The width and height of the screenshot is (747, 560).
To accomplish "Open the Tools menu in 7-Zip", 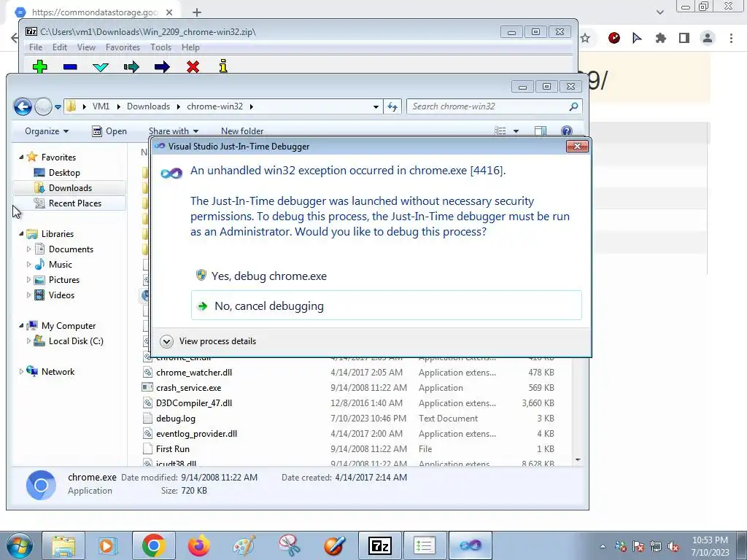I will (160, 47).
